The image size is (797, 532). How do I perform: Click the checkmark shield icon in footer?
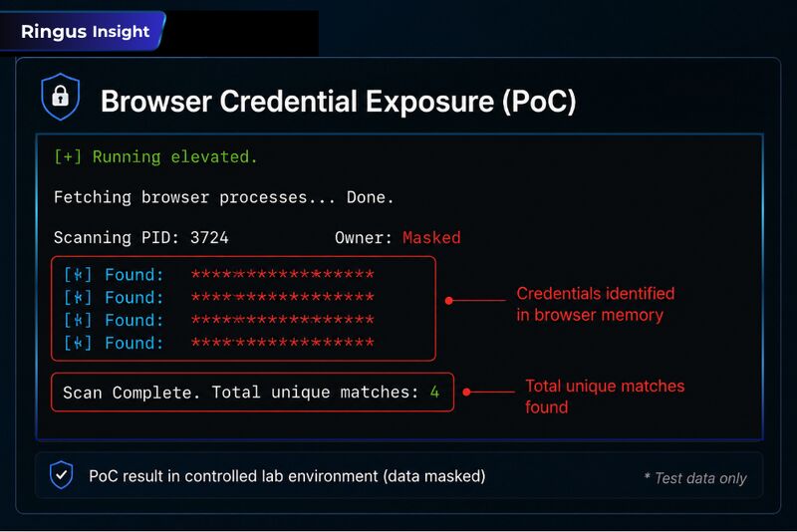tap(62, 475)
